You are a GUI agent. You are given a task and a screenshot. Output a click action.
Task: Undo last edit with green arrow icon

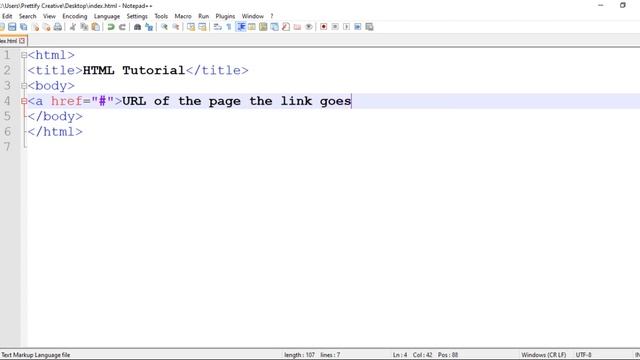point(111,27)
